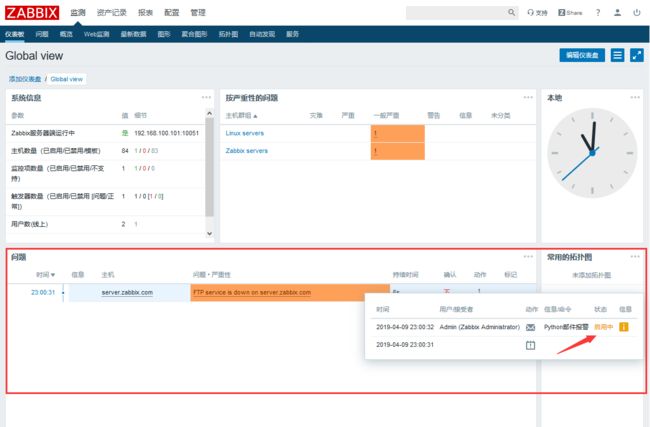This screenshot has height=427, width=650.
Task: Open the 监测 top menu
Action: (78, 12)
